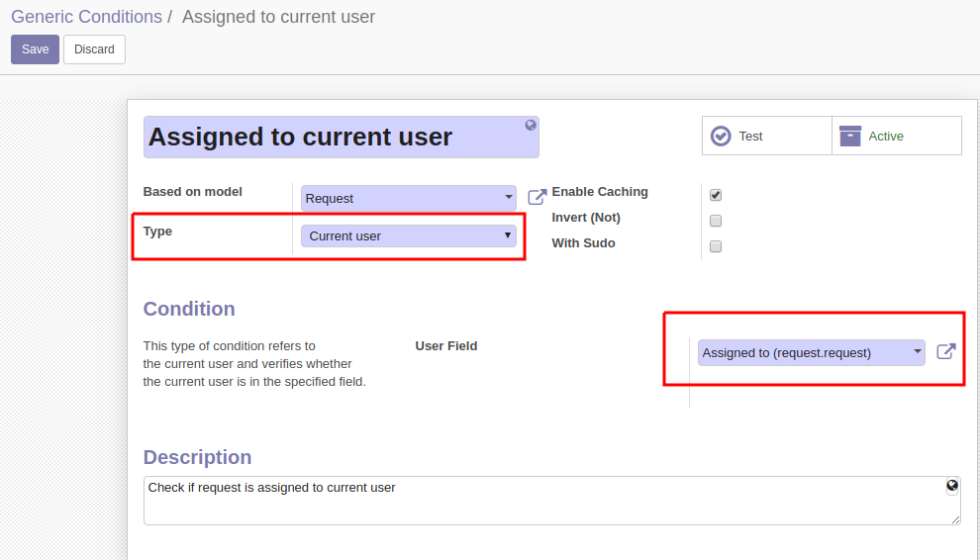Click the Test stat button label

click(750, 137)
